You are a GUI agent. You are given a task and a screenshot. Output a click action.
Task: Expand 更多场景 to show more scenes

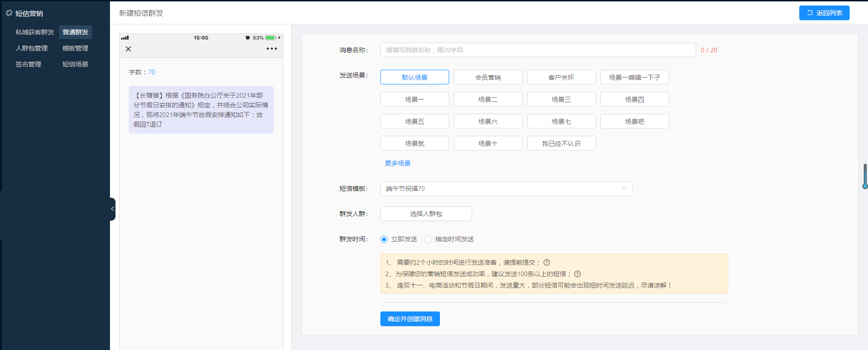point(398,163)
